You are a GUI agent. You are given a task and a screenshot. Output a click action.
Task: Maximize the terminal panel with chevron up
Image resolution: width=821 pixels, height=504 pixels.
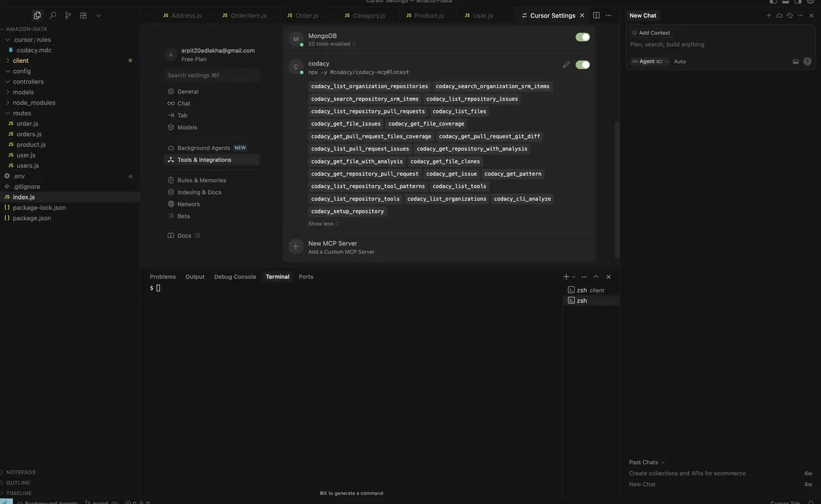[x=596, y=277]
